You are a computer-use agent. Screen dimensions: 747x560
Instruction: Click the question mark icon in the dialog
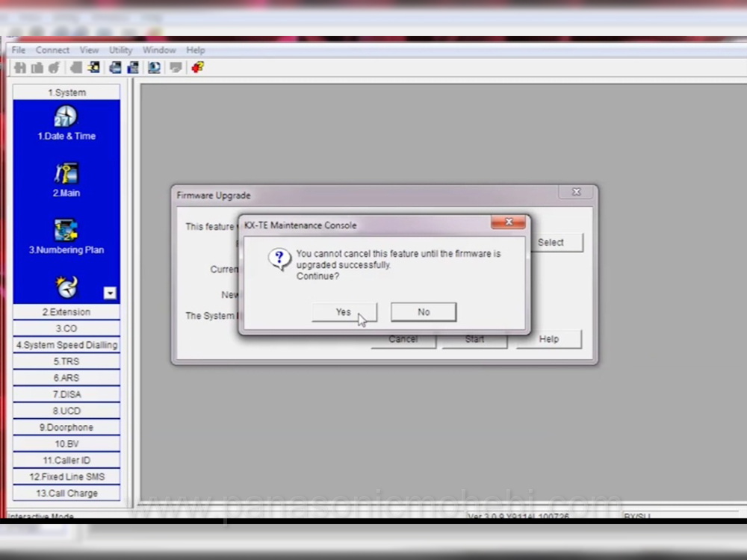(279, 259)
